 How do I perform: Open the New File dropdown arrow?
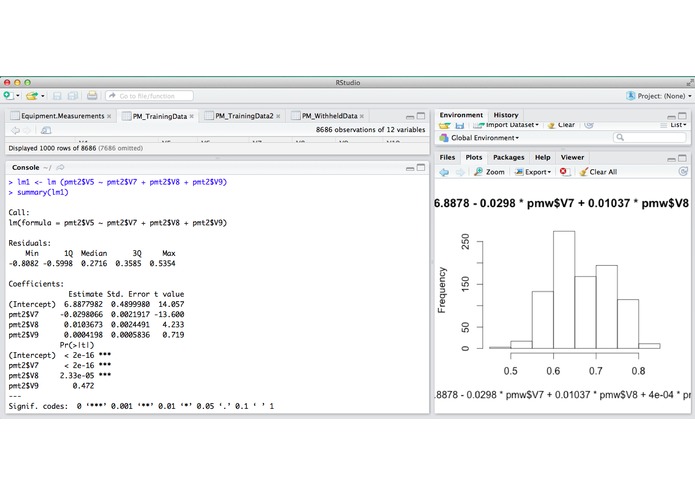[18, 96]
